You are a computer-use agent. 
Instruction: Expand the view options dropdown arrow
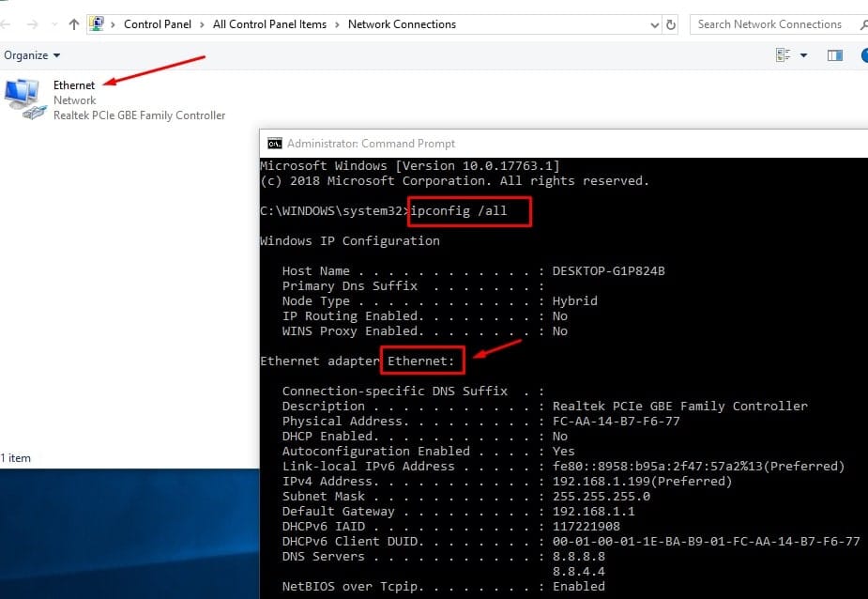[803, 56]
